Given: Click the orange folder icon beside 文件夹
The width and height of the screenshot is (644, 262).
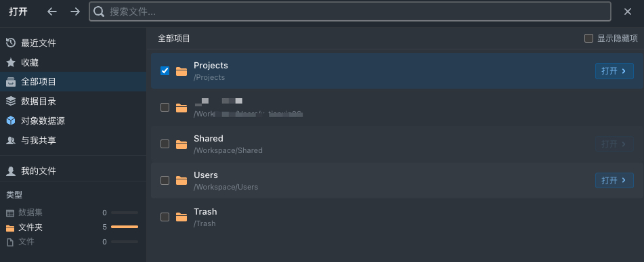Looking at the screenshot, I should (x=10, y=228).
